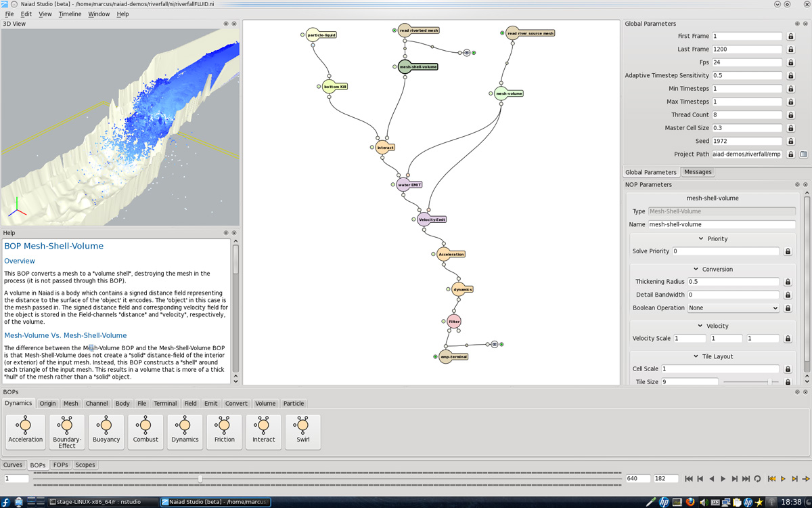This screenshot has height=508, width=812.
Task: Switch to the Particle BOP tab
Action: point(294,404)
